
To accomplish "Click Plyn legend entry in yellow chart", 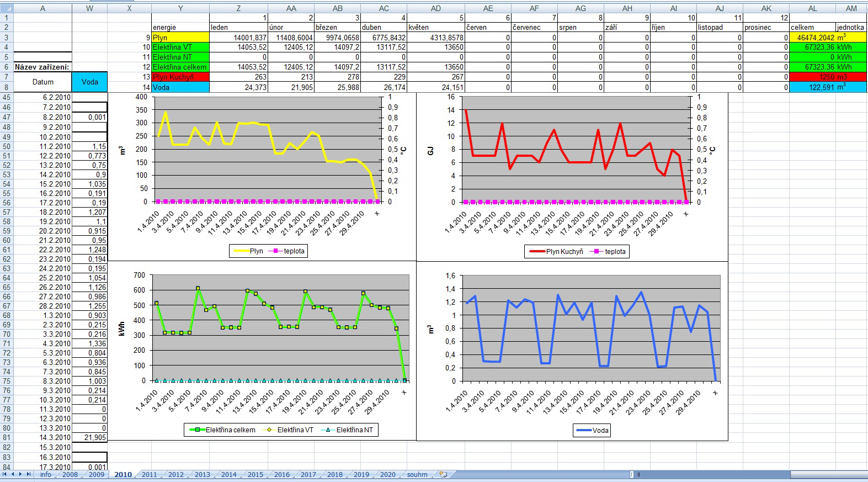I will pos(248,251).
